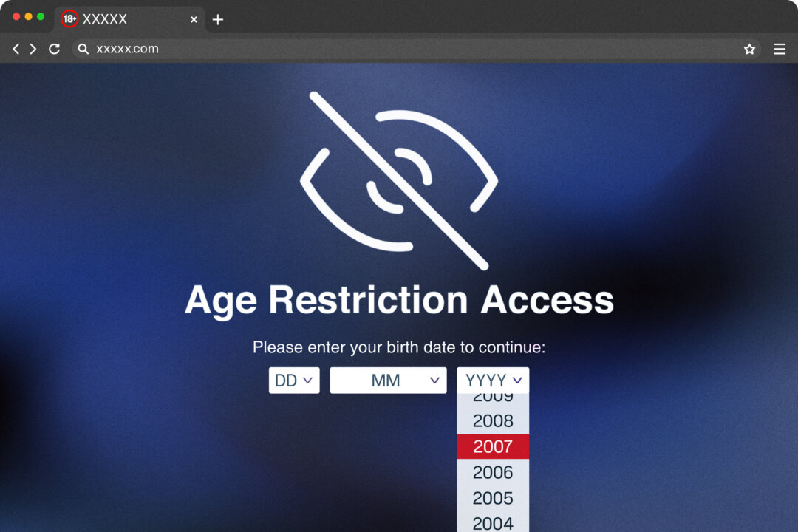The height and width of the screenshot is (532, 798).
Task: Choose 2008 from the year list
Action: 493,420
